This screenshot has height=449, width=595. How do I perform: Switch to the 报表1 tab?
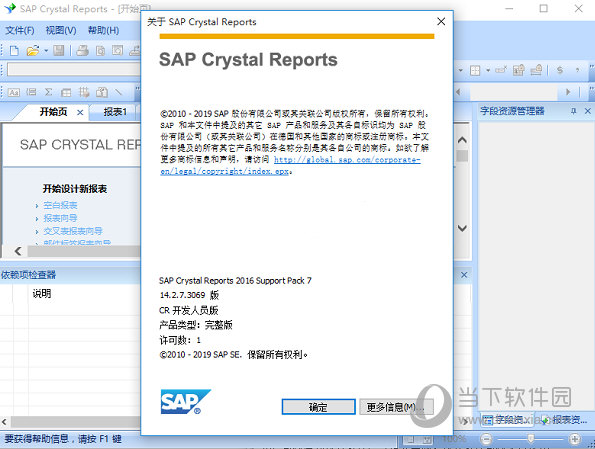tap(115, 112)
